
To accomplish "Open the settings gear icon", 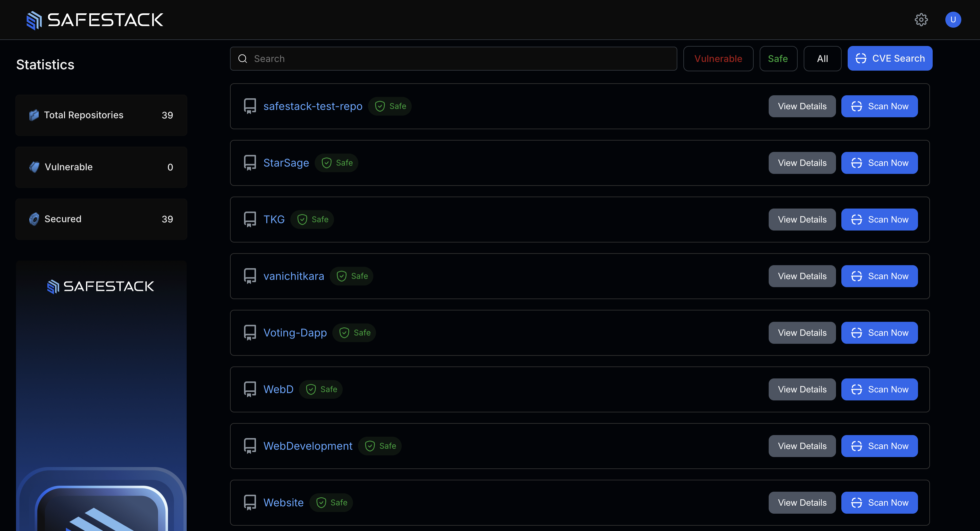I will click(921, 19).
